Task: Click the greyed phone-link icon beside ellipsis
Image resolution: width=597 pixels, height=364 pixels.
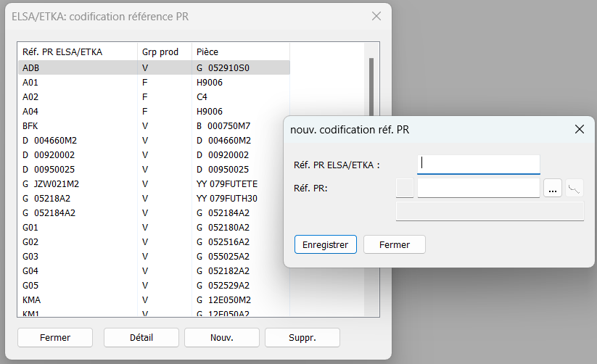Action: [575, 188]
